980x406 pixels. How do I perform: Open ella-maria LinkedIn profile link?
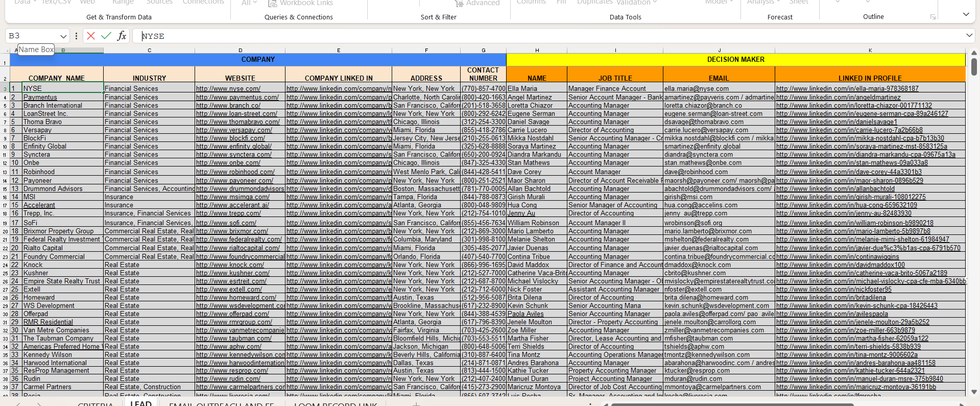(x=847, y=89)
